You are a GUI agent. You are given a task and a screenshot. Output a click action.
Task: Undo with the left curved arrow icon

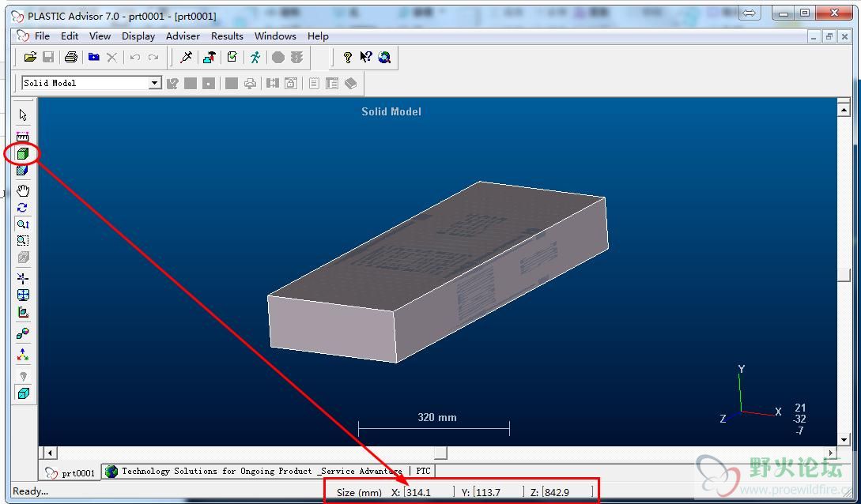tap(135, 57)
